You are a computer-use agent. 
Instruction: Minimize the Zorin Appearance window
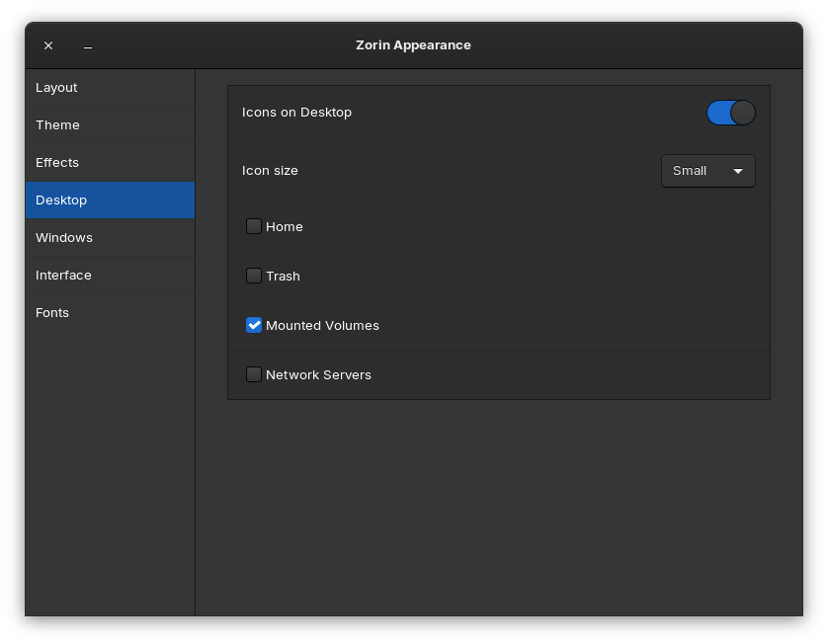tap(88, 45)
